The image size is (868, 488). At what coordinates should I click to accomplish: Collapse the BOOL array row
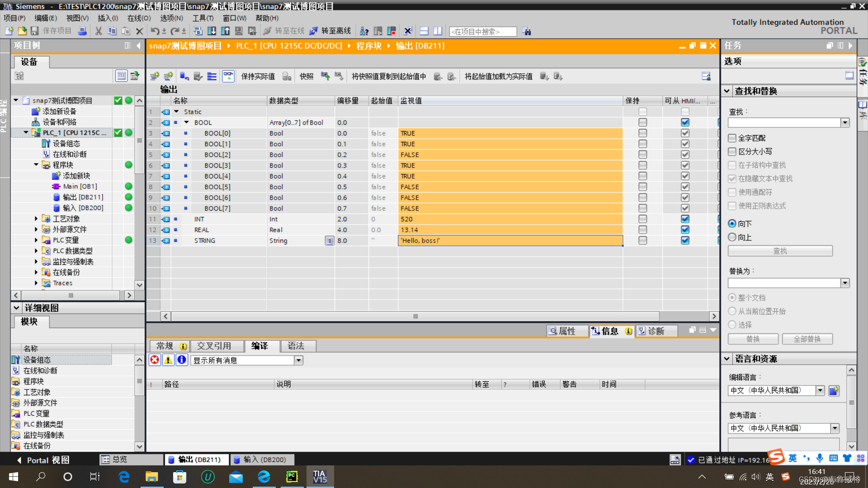(x=186, y=122)
